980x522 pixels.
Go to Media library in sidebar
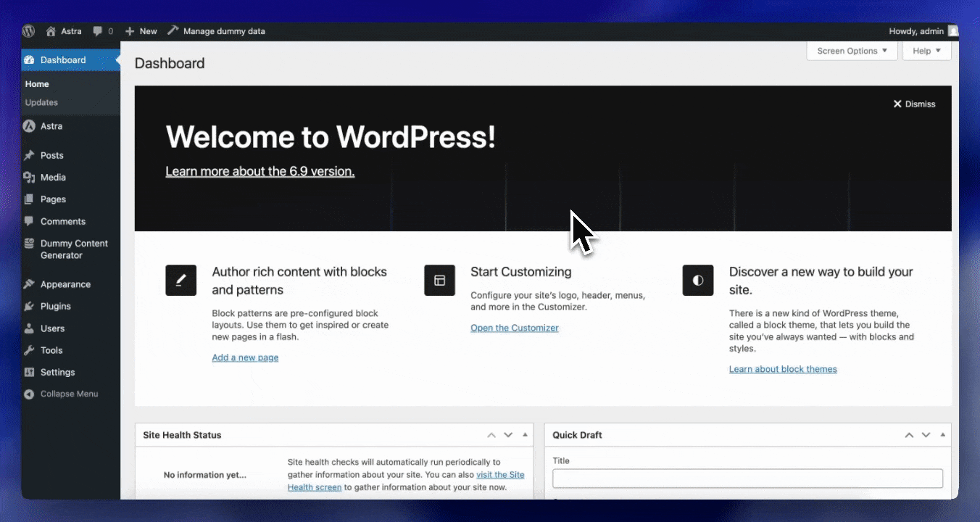point(53,177)
